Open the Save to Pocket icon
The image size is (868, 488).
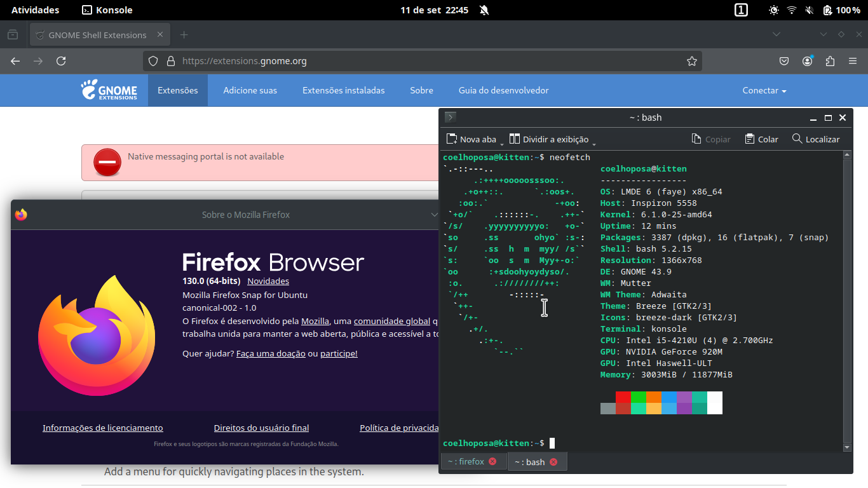click(784, 61)
